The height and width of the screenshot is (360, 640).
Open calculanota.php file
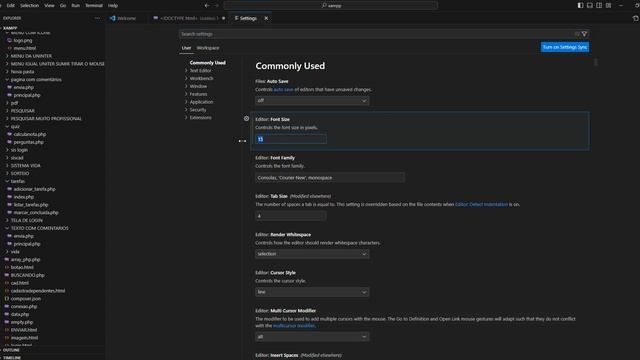(29, 134)
